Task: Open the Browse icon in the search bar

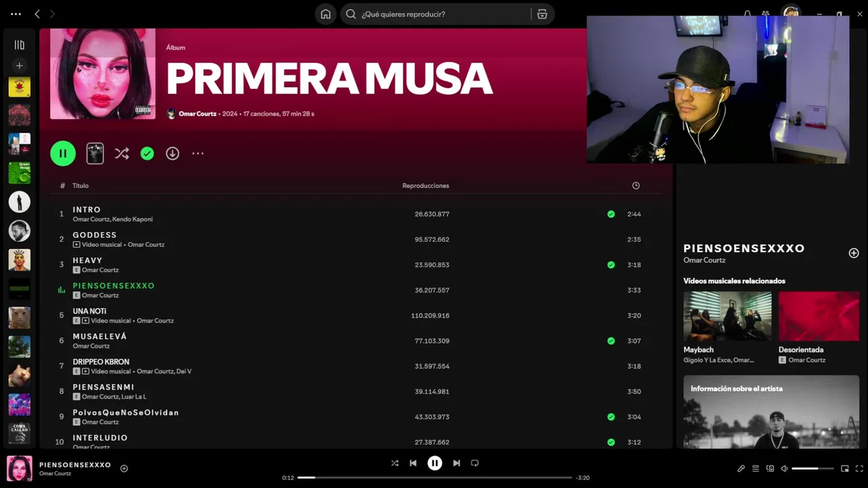Action: (x=542, y=14)
